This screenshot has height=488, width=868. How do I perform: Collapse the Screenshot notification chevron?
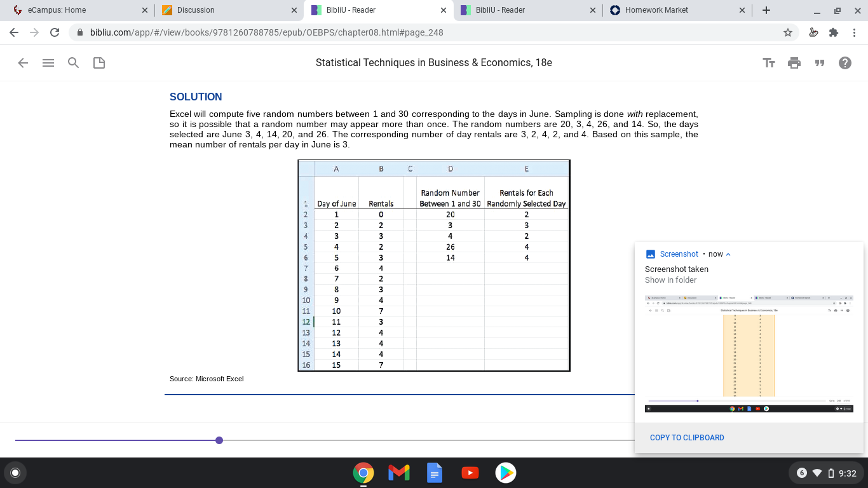pos(728,254)
